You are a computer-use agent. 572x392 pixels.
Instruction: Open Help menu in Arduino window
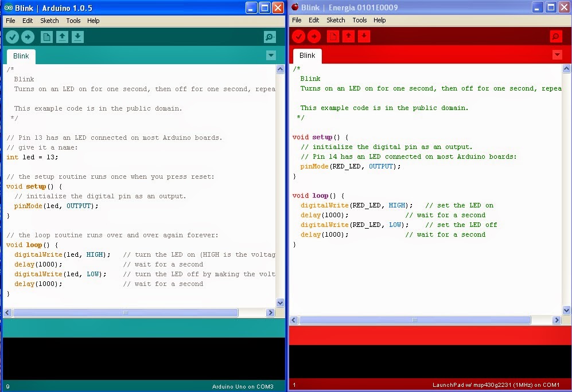coord(94,21)
